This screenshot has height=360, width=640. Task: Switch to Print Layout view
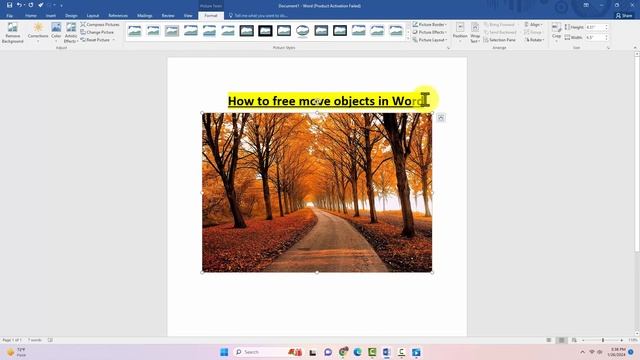tap(561, 340)
